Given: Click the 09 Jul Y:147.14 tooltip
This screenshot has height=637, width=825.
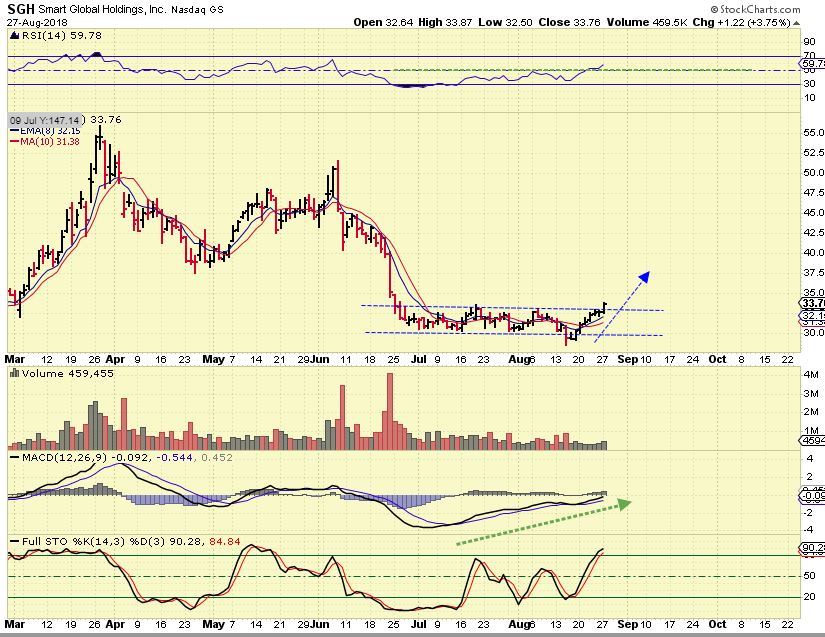Looking at the screenshot, I should [46, 120].
